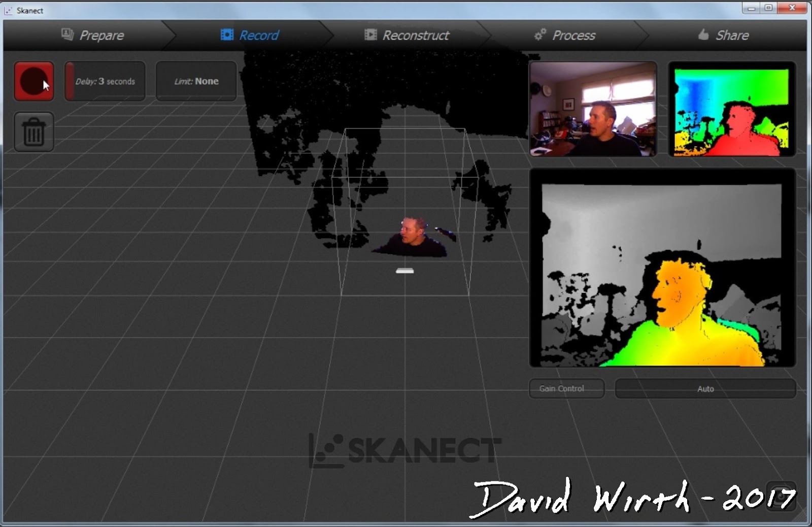Click the Reconstruct film strip icon
This screenshot has height=527, width=812.
(371, 35)
